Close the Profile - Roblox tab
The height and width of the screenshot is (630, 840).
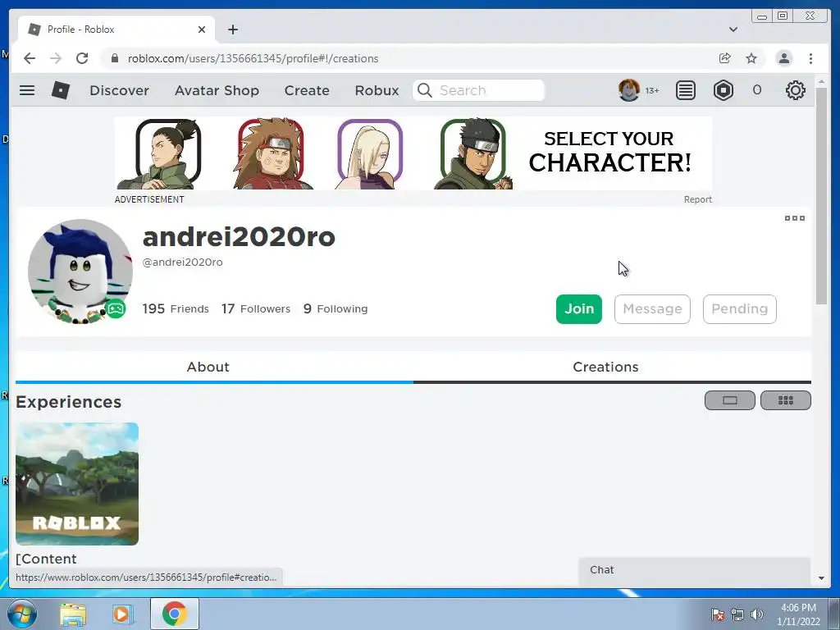coord(202,30)
